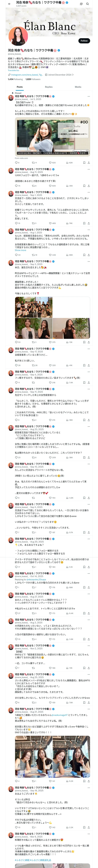Open more options on the pinned post
This screenshot has height=868, width=98.
click(89, 96)
